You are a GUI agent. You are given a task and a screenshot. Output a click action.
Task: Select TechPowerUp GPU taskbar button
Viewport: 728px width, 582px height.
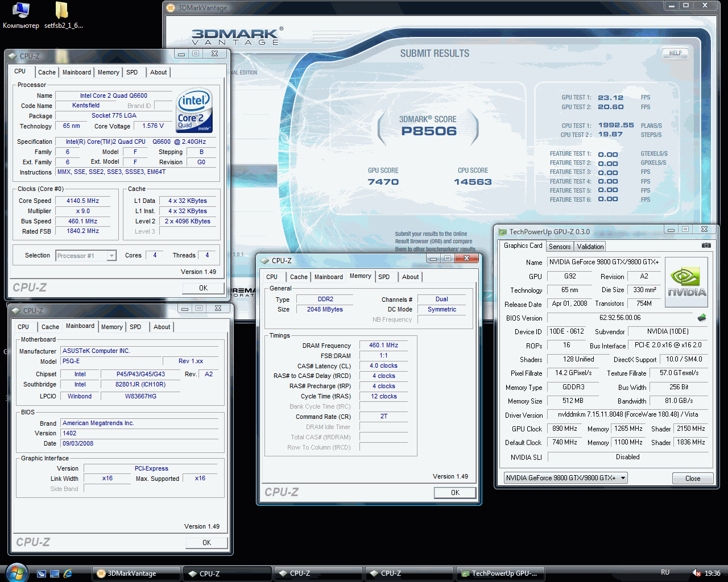500,573
